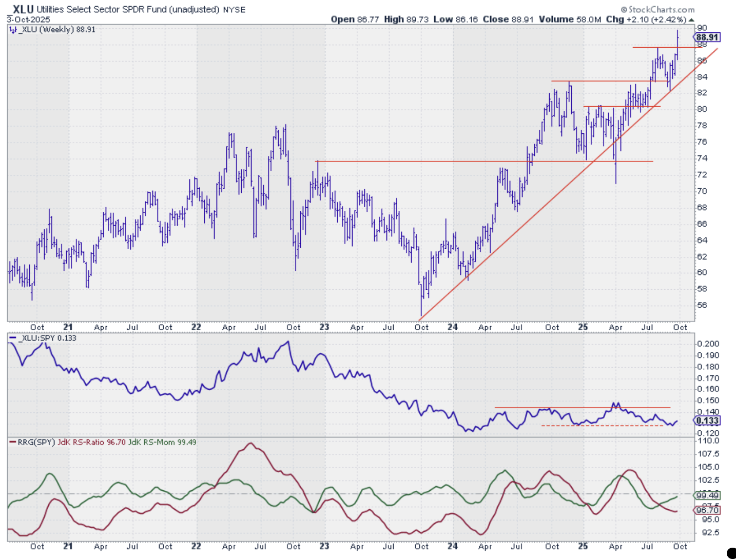This screenshot has width=736, height=560.
Task: Click the 3-Oct-2025 date label
Action: click(x=28, y=19)
